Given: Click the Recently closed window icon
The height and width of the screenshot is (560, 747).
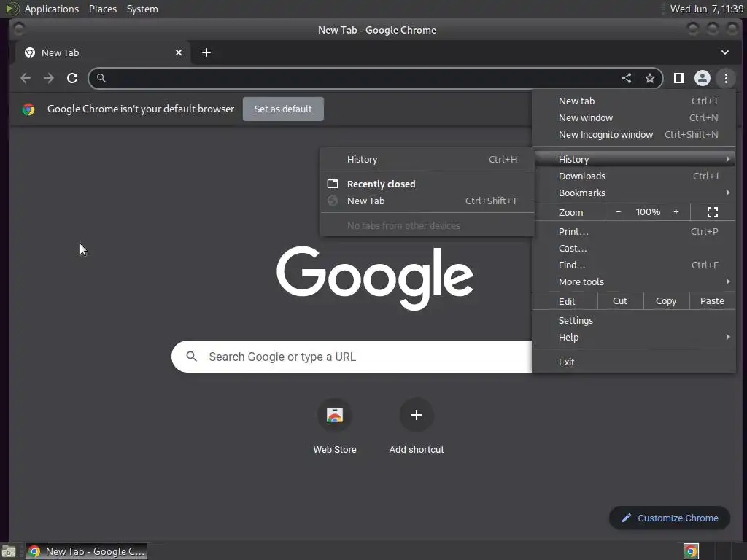Looking at the screenshot, I should 333,184.
